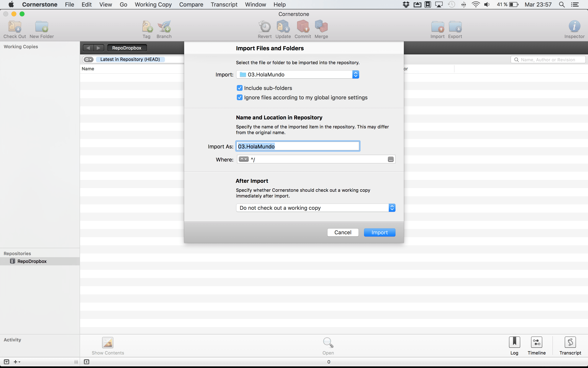Viewport: 588px width, 368px height.
Task: Toggle Ignore files according to global settings
Action: tap(239, 97)
